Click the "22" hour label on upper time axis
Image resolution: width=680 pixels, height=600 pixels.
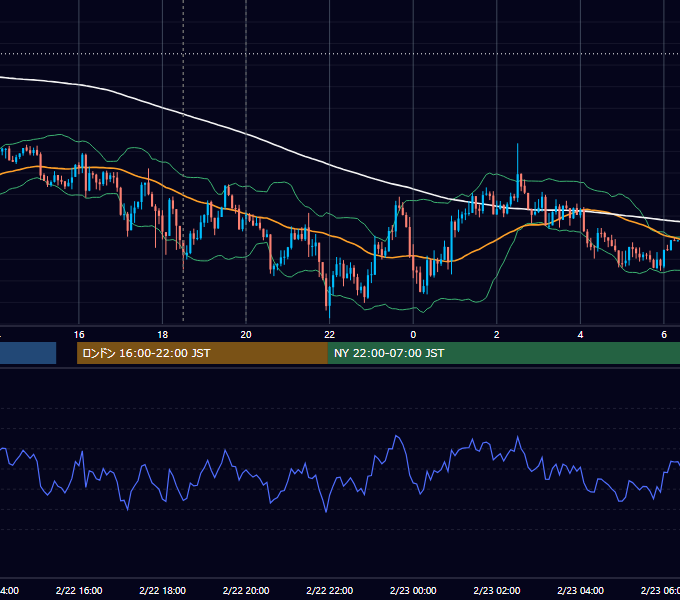tap(330, 335)
